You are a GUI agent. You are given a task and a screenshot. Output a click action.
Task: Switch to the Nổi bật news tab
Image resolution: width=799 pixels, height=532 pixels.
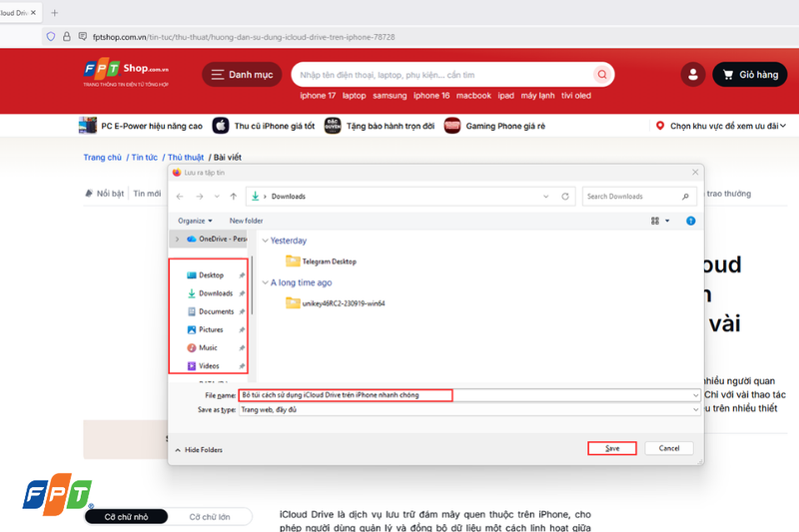[105, 194]
